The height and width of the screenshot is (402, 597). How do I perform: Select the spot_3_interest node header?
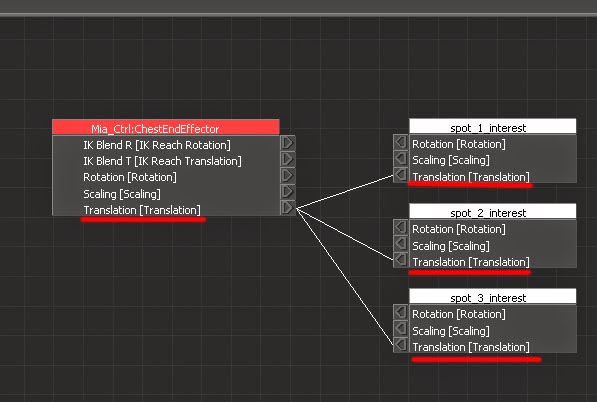coord(493,296)
